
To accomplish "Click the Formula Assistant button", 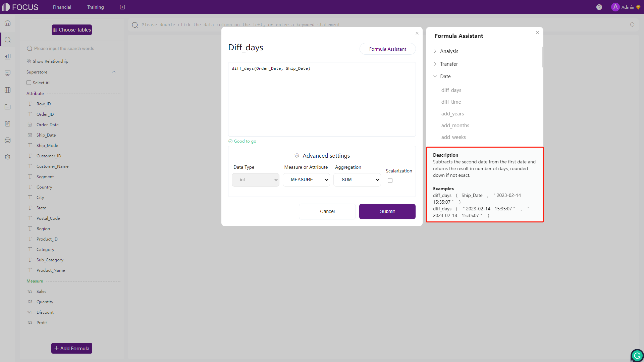I will [x=388, y=49].
